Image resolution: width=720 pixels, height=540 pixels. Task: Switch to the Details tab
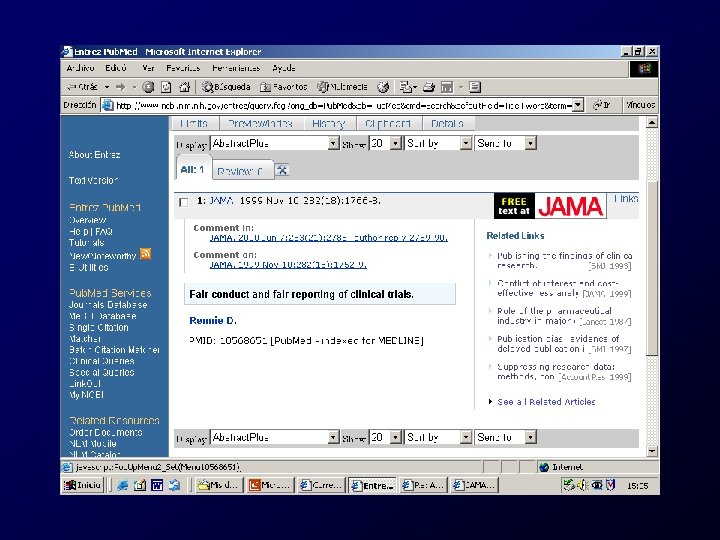tap(447, 124)
